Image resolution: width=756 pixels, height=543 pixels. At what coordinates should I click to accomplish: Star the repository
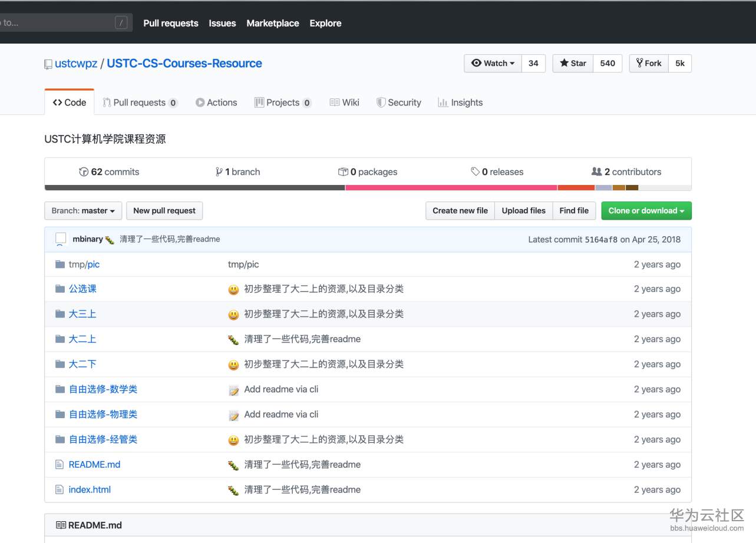click(x=573, y=64)
